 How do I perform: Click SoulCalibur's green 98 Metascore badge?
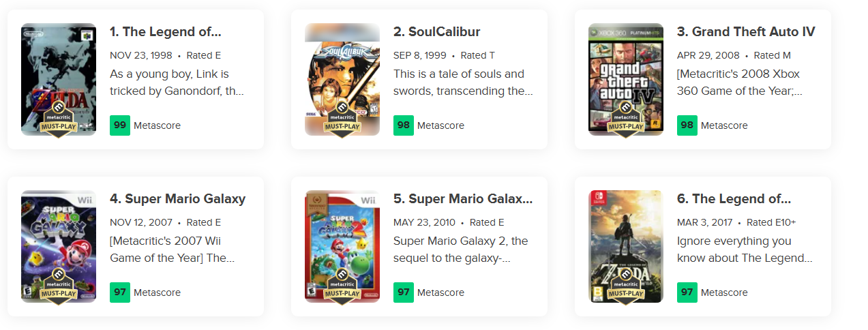click(x=404, y=125)
